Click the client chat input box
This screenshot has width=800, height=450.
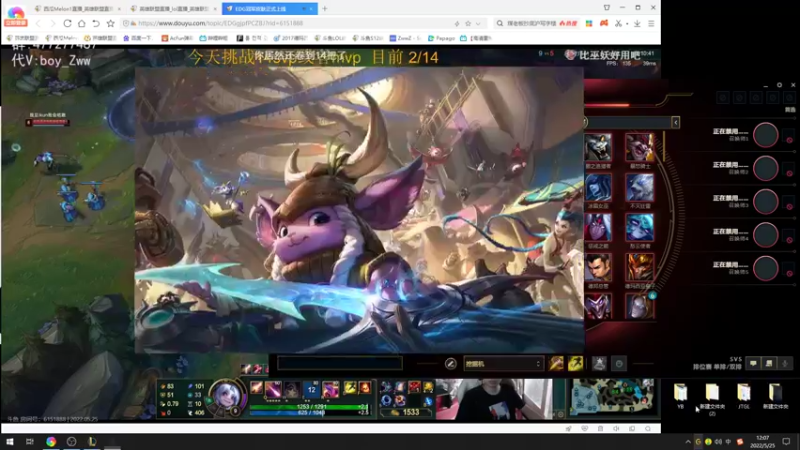click(x=340, y=363)
